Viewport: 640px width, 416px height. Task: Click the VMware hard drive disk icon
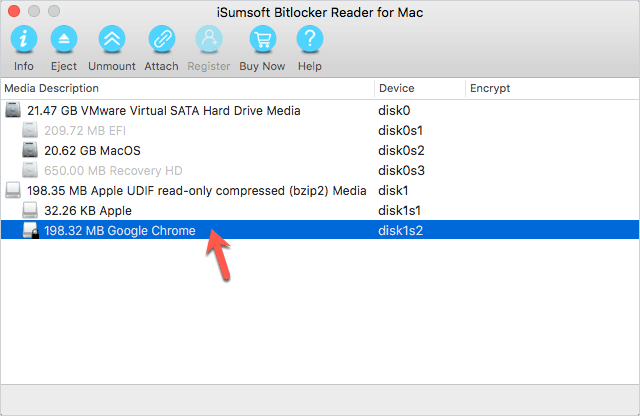point(13,110)
